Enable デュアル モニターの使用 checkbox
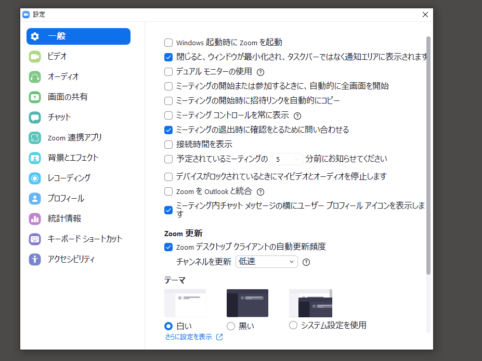The height and width of the screenshot is (361, 482). tap(168, 72)
